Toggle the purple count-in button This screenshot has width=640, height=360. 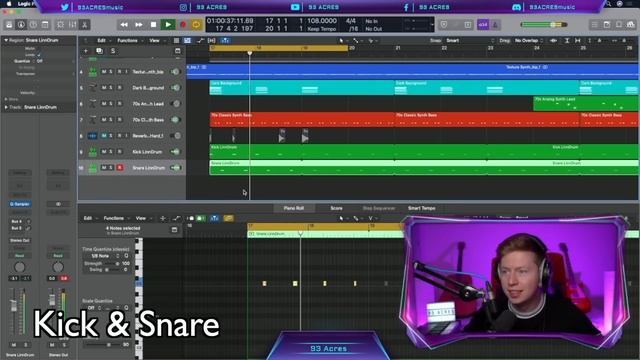tap(483, 25)
